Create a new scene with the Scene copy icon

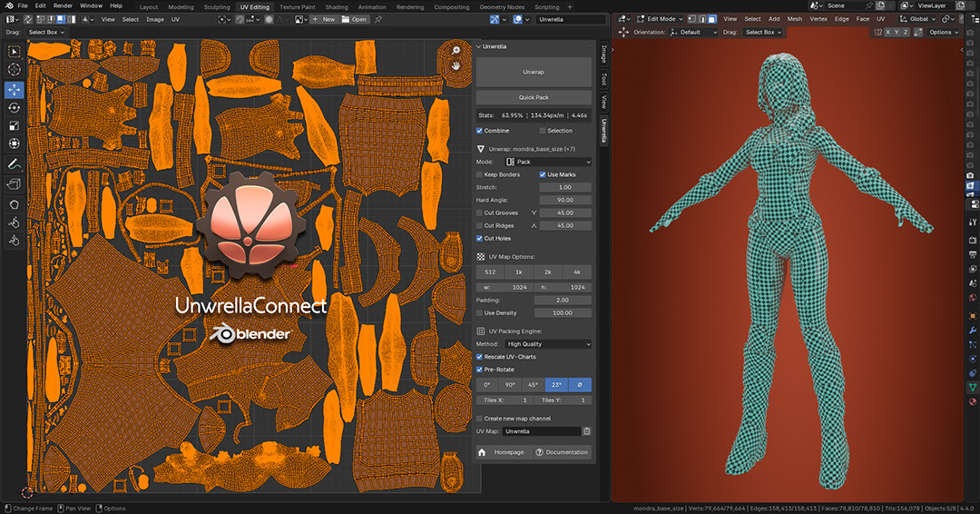[x=879, y=5]
